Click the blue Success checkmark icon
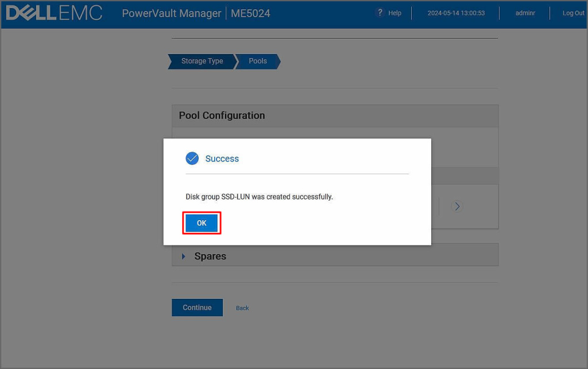Image resolution: width=588 pixels, height=369 pixels. [192, 159]
